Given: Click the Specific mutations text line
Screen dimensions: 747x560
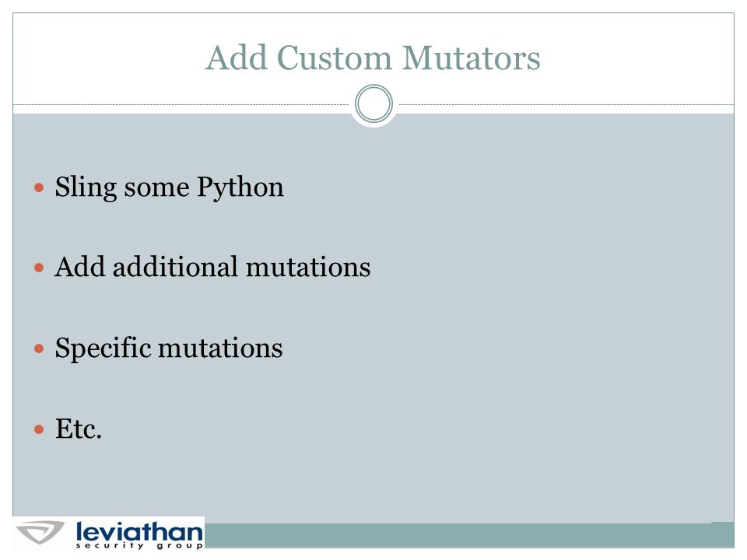Looking at the screenshot, I should pyautogui.click(x=169, y=348).
